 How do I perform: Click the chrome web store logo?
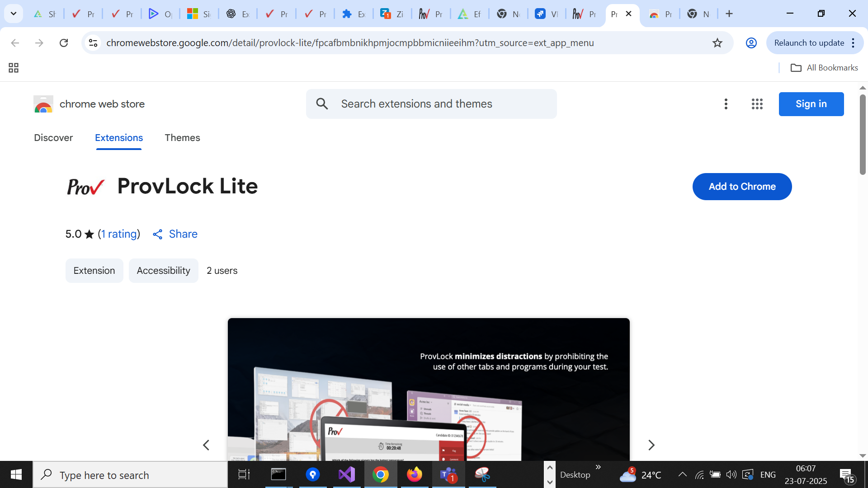pyautogui.click(x=89, y=104)
